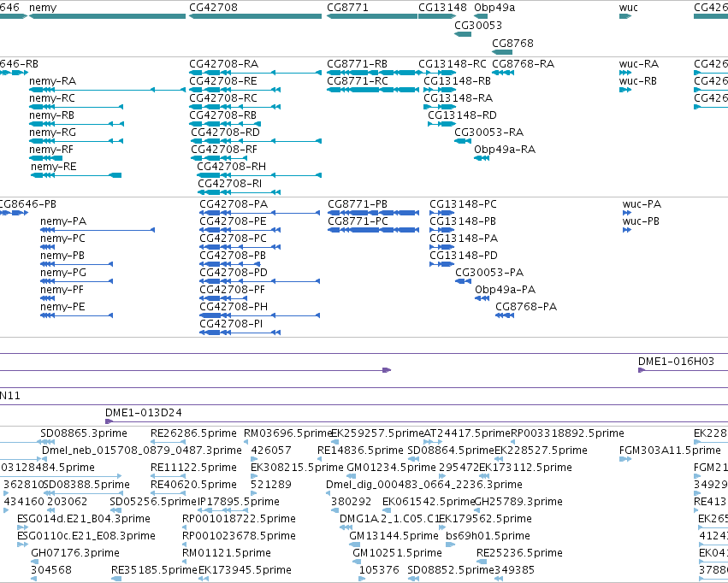Click the Obp49a gene label in top track
728x583 pixels.
(x=494, y=8)
